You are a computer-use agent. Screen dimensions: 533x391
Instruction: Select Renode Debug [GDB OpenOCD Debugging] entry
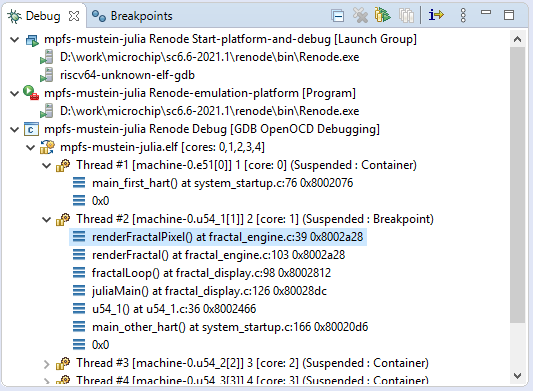click(x=212, y=130)
